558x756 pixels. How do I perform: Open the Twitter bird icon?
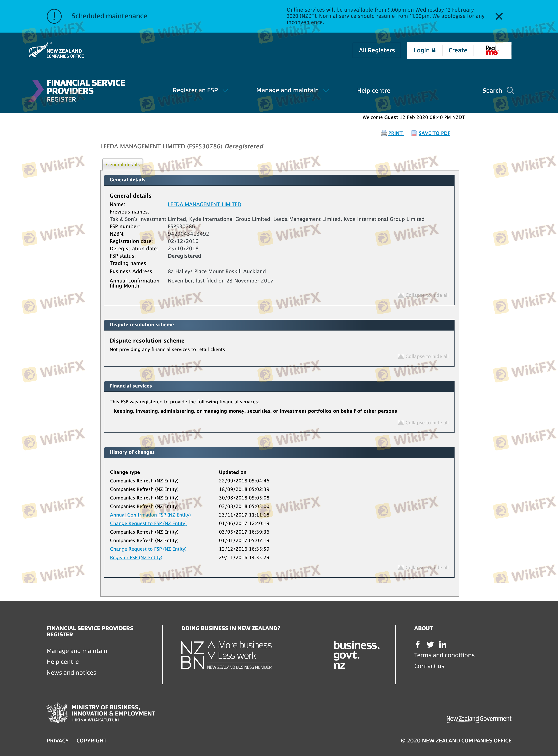coord(430,645)
